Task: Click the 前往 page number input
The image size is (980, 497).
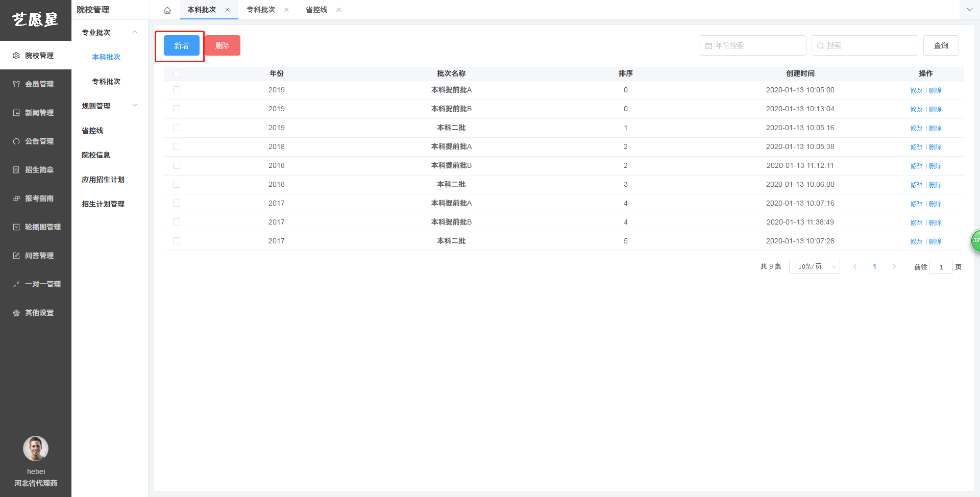Action: (x=941, y=267)
